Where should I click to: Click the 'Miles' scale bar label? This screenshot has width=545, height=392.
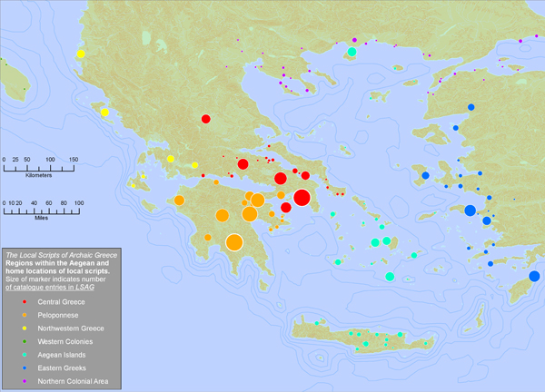42,218
